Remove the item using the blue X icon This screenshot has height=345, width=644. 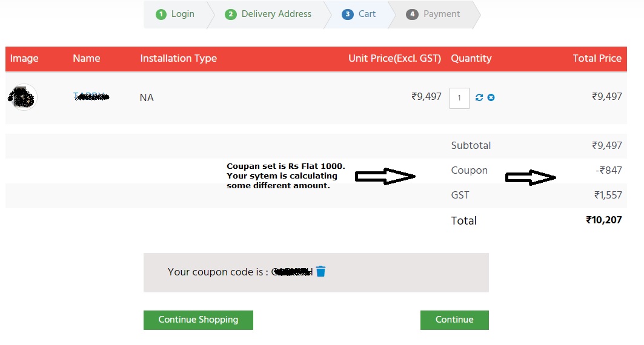(491, 97)
